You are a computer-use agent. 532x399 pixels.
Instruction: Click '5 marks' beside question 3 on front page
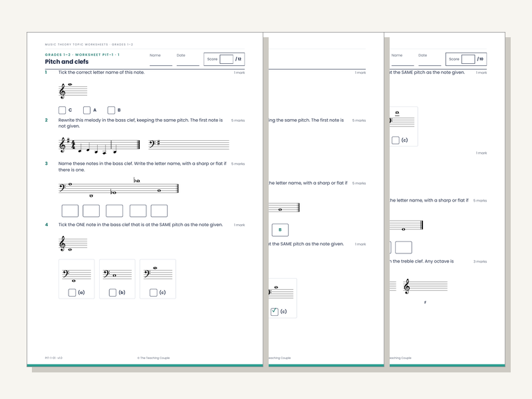(238, 164)
